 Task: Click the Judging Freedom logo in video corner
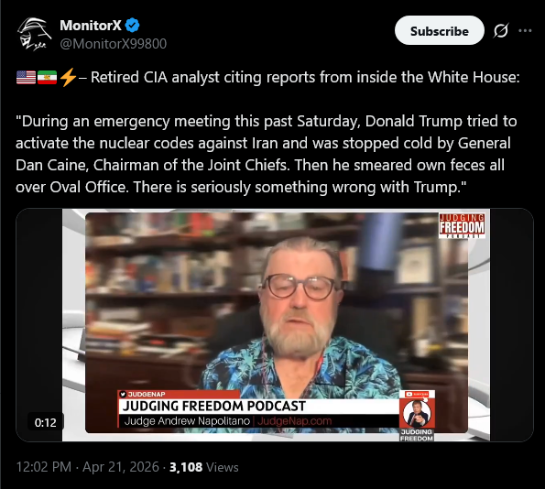[x=462, y=226]
